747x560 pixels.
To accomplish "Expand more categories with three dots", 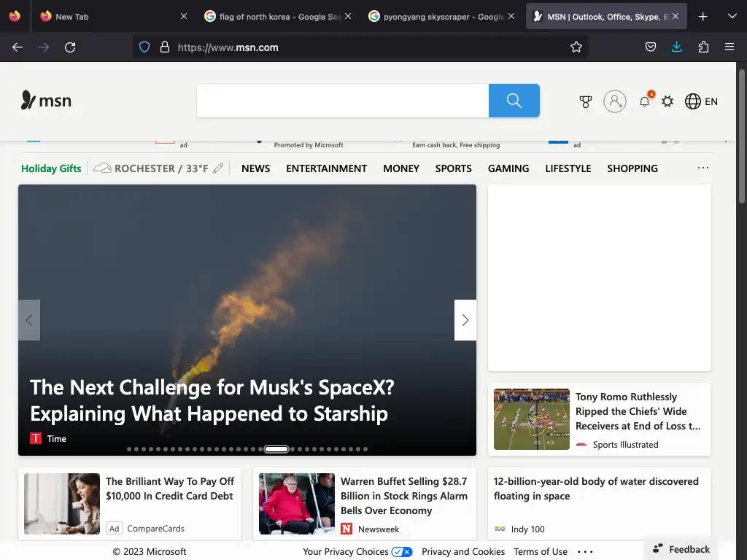I will coord(703,168).
